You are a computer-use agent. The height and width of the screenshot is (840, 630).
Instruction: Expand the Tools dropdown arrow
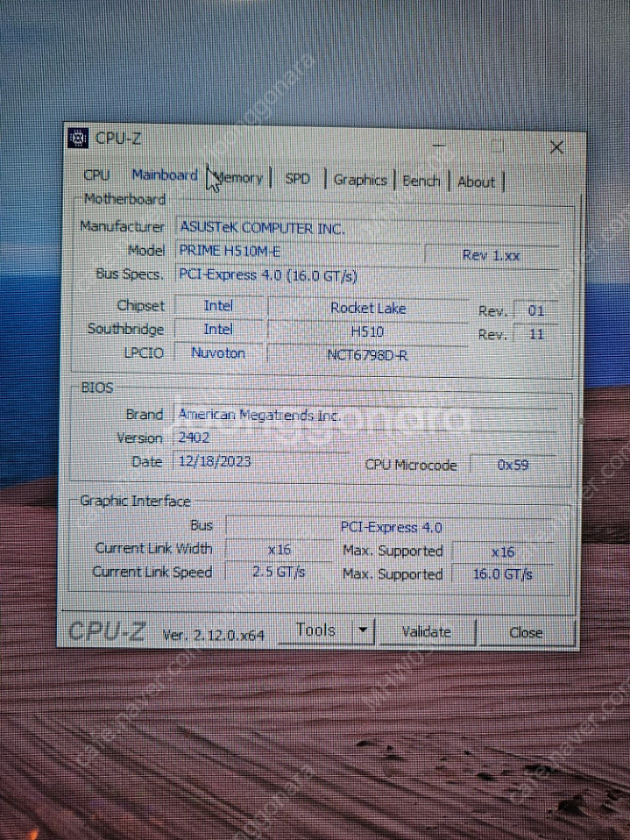(363, 630)
